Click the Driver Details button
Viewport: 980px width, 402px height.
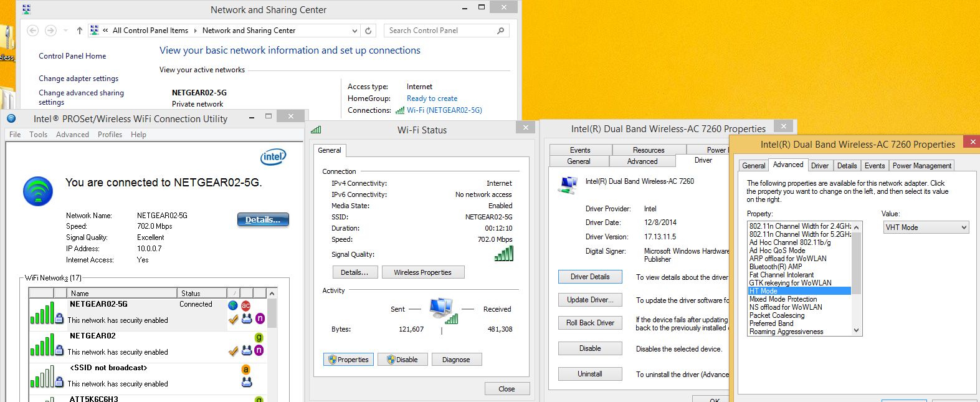(590, 277)
